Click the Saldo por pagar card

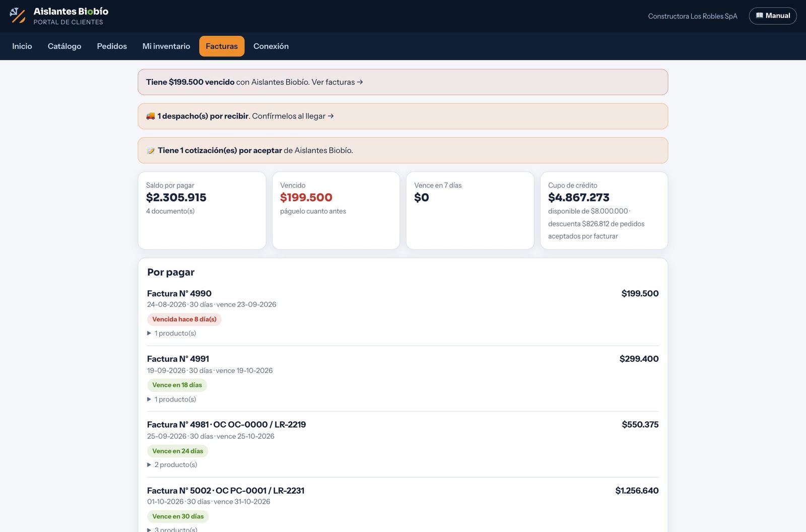[x=202, y=211]
